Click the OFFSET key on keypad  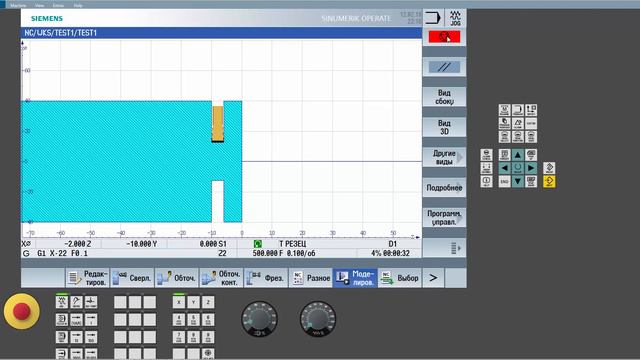pos(531,110)
